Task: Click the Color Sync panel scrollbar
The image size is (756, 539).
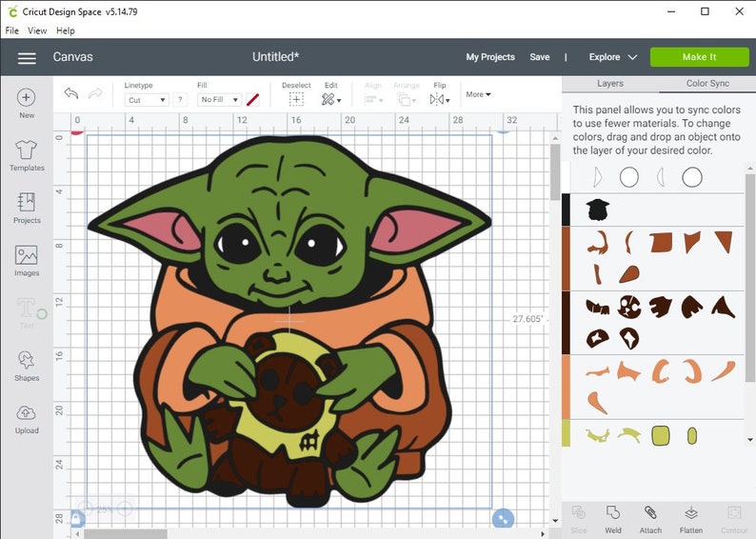Action: tap(749, 277)
